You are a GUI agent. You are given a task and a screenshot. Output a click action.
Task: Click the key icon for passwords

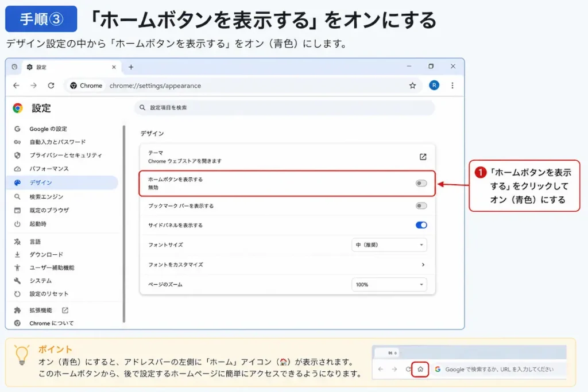click(x=17, y=142)
